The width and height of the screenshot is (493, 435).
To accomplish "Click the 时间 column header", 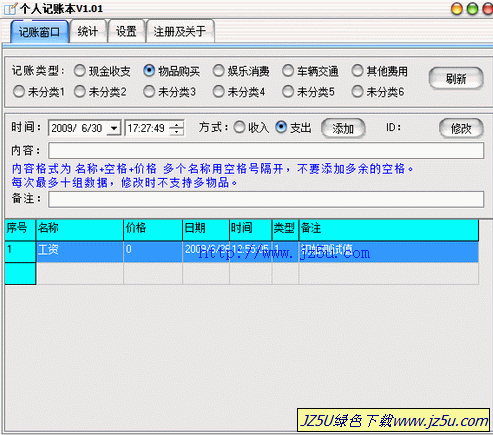I will click(x=251, y=230).
